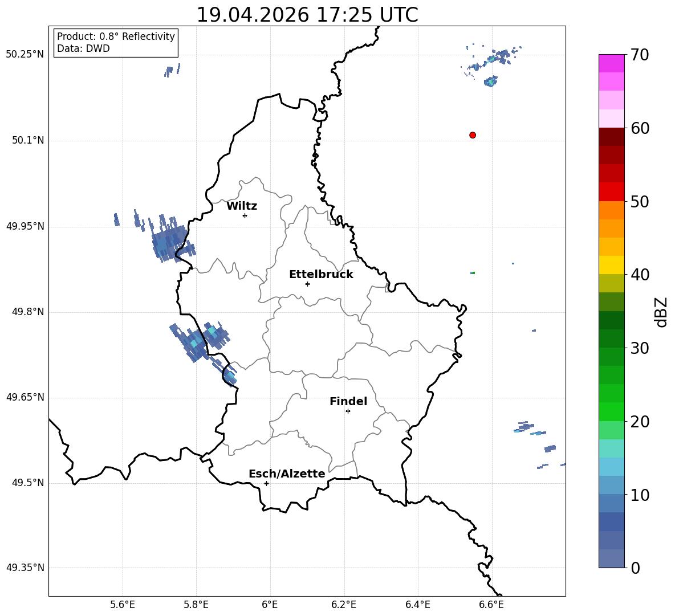Screen dimensions: 675x616
Task: Click the Findel cross marker
Action: [348, 411]
